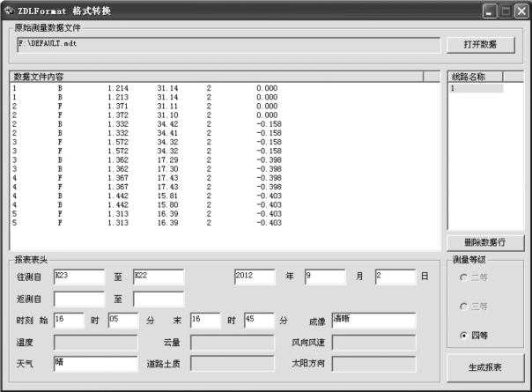Click start hour field showing 16

pyautogui.click(x=69, y=321)
